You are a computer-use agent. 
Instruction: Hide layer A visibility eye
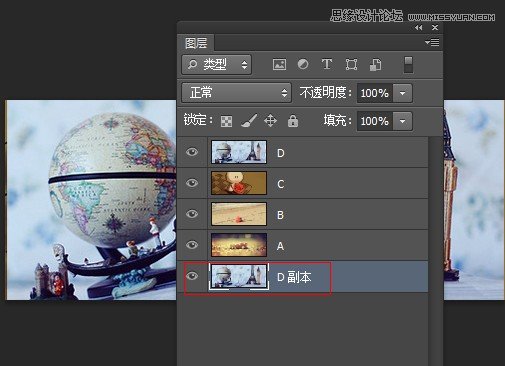pos(192,245)
